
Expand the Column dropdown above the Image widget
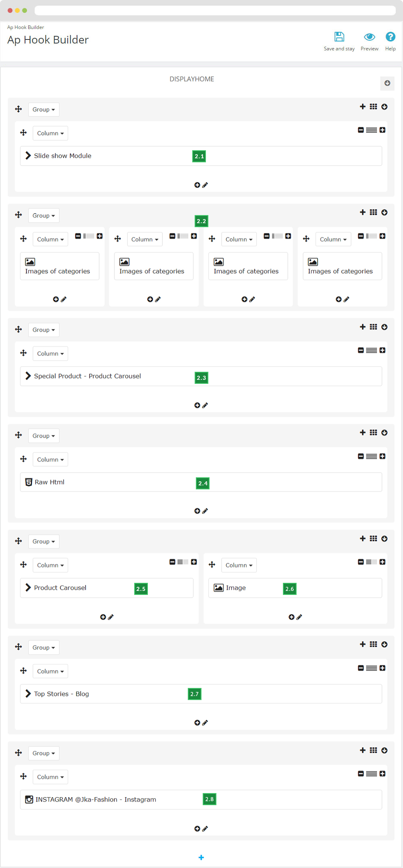239,566
